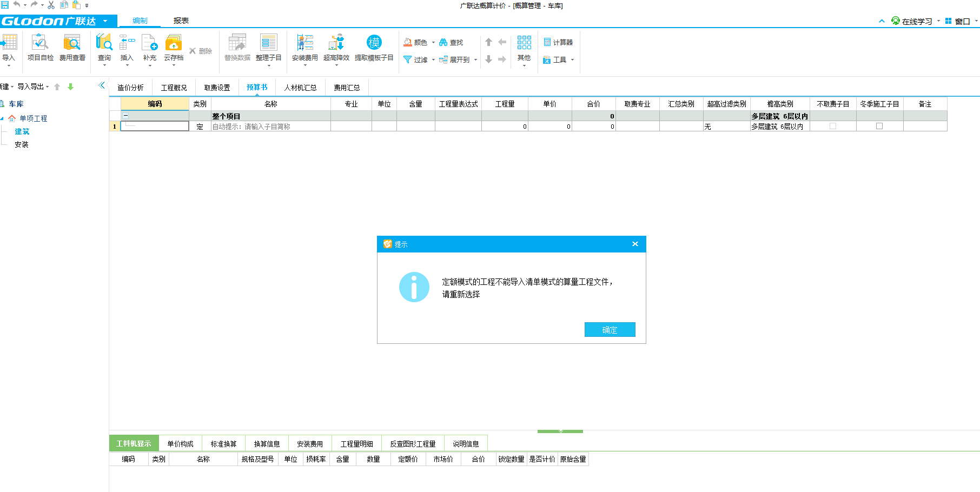Collapse the 单项工程 tree node
Image resolution: width=980 pixels, height=492 pixels.
pyautogui.click(x=2, y=118)
